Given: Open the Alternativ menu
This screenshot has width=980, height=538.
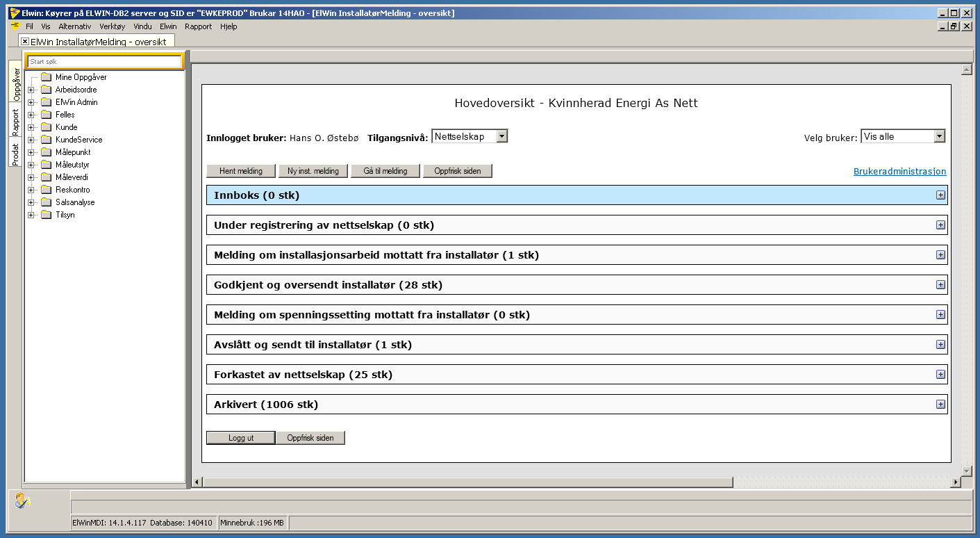Looking at the screenshot, I should [74, 26].
